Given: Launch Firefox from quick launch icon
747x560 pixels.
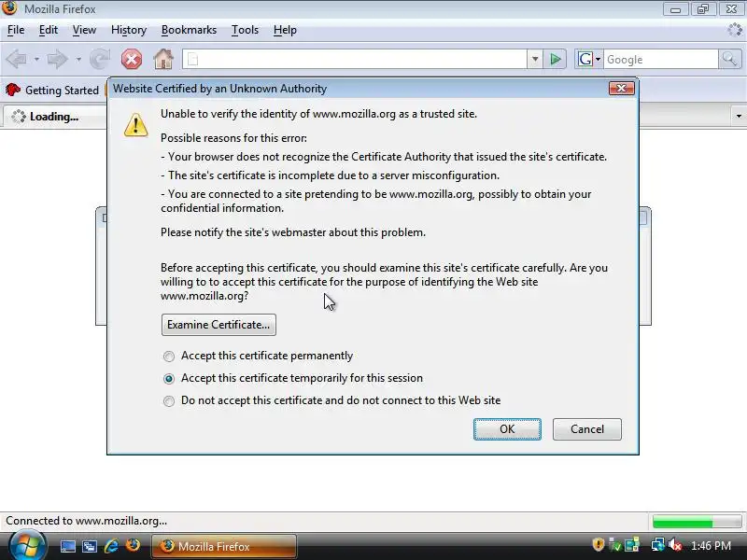Looking at the screenshot, I should 133,546.
